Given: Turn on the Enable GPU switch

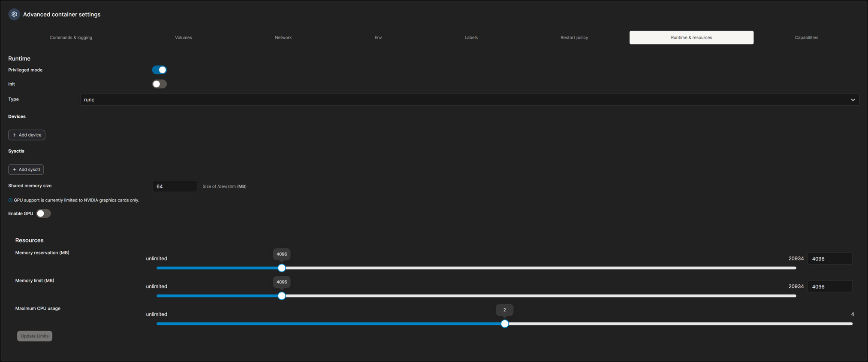Looking at the screenshot, I should (43, 213).
